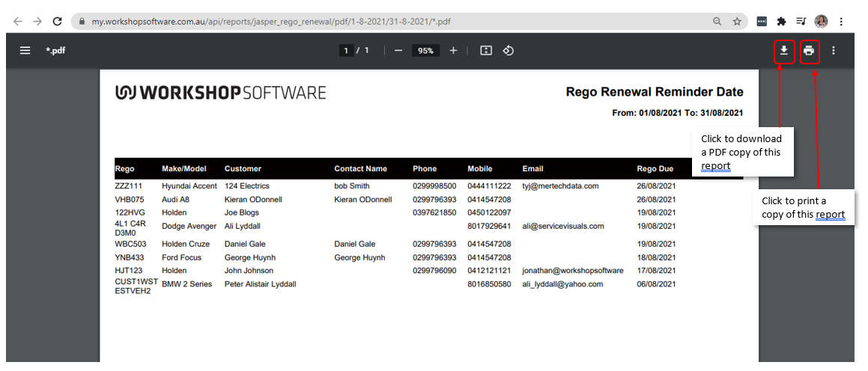Click customer Daniel Gale
The image size is (868, 371).
[x=245, y=244]
